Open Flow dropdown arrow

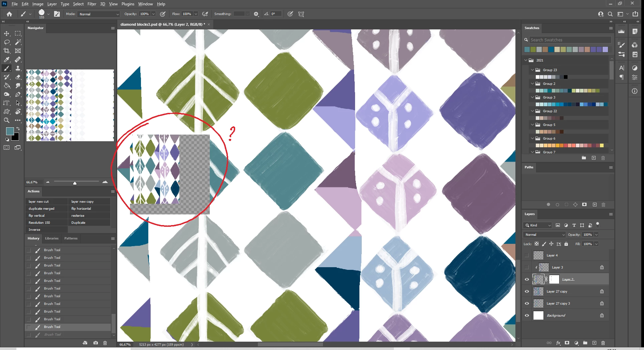[196, 14]
